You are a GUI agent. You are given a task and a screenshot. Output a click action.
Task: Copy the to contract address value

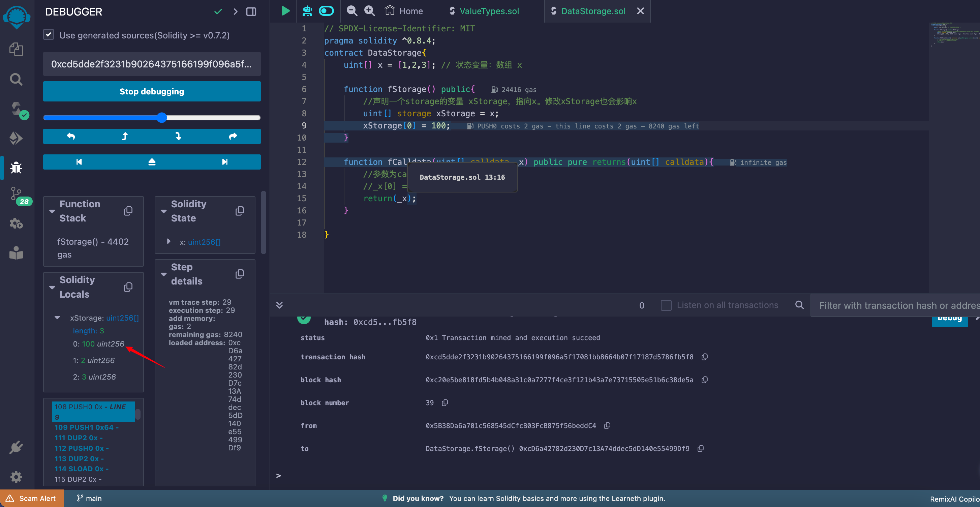pos(700,448)
